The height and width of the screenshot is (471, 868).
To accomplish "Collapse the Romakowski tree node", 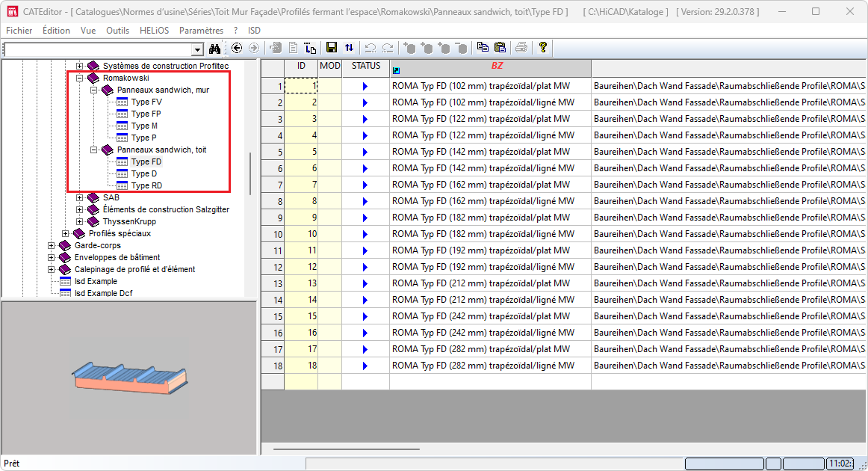I will 79,78.
